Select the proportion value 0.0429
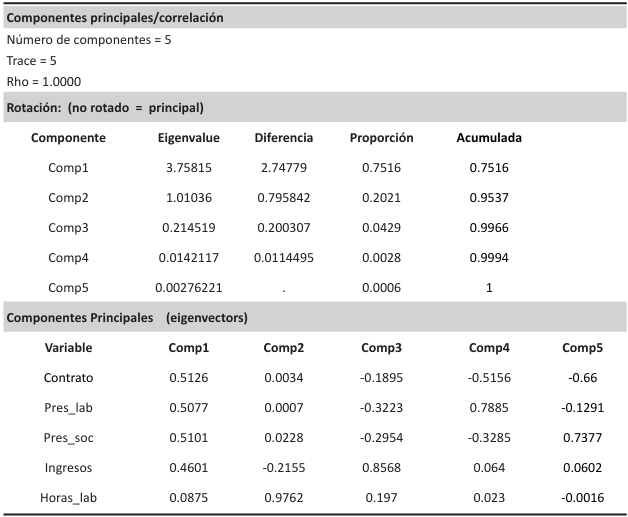The image size is (628, 517). 381,228
